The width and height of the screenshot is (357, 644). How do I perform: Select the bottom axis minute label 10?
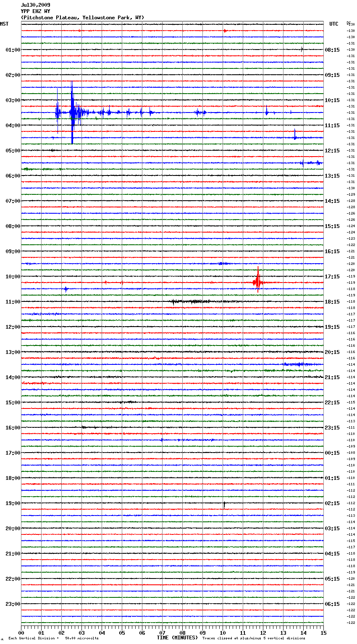[x=223, y=633]
